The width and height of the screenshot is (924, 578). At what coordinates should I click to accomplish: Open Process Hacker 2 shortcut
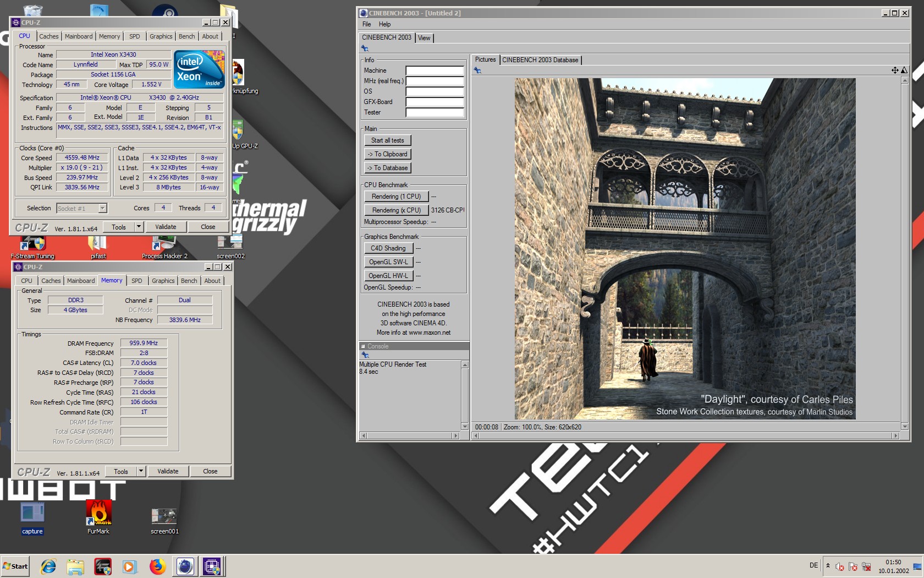[x=164, y=248]
